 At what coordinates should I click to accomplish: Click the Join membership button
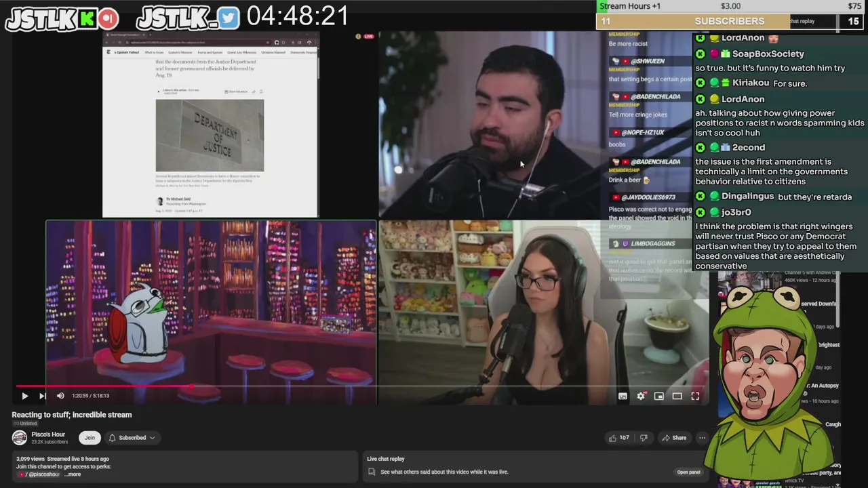[x=90, y=438]
